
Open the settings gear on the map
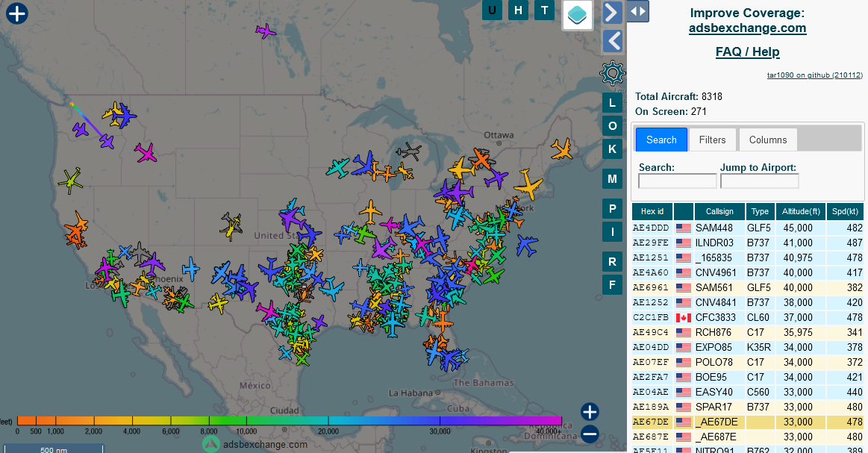(612, 72)
